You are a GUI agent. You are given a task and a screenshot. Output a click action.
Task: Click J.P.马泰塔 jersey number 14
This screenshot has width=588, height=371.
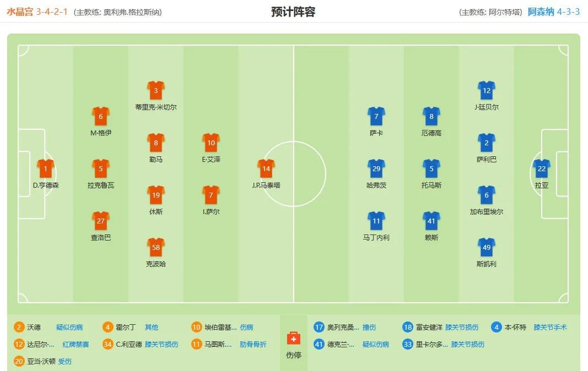pos(266,168)
